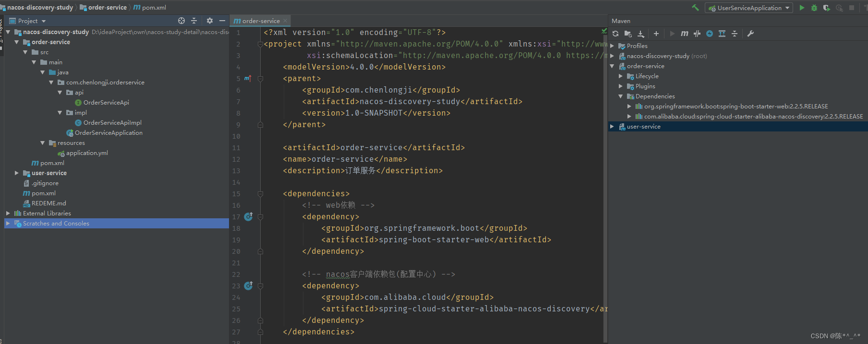Image resolution: width=868 pixels, height=344 pixels.
Task: Open Maven settings wrench icon
Action: tap(750, 34)
